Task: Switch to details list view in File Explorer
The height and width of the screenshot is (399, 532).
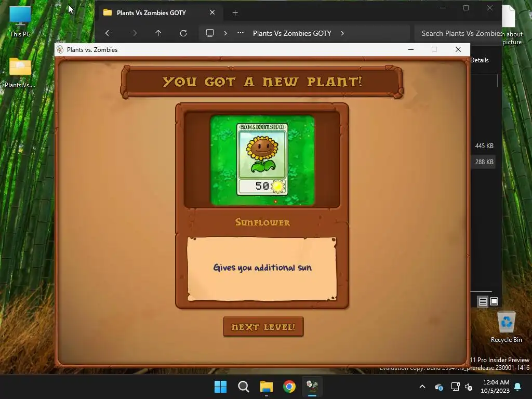Action: (x=483, y=301)
